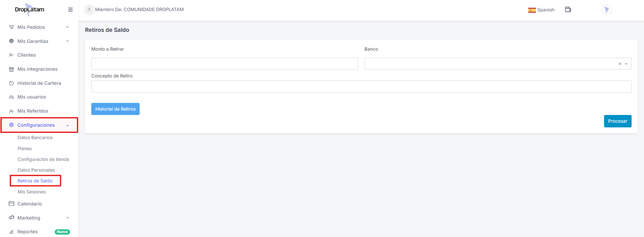Screen dimensions: 644x237
Task: Click the Mis Integraciones store icon
Action: coord(11,69)
